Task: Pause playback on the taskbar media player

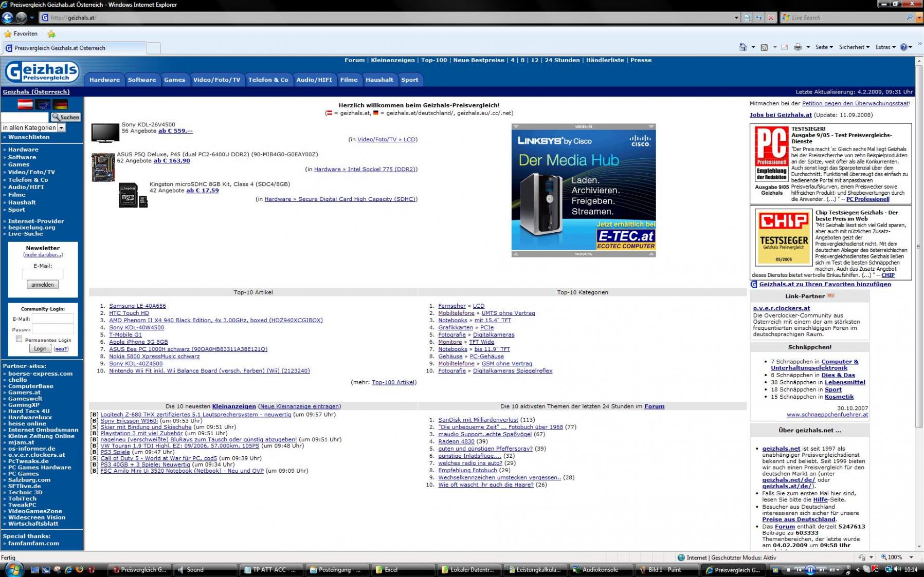Action: pyautogui.click(x=810, y=570)
